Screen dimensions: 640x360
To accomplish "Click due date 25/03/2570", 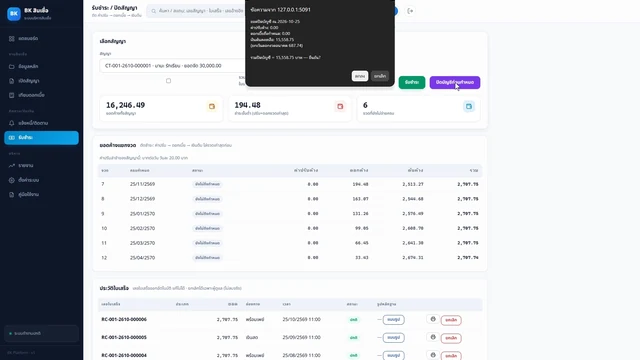I will 142,243.
